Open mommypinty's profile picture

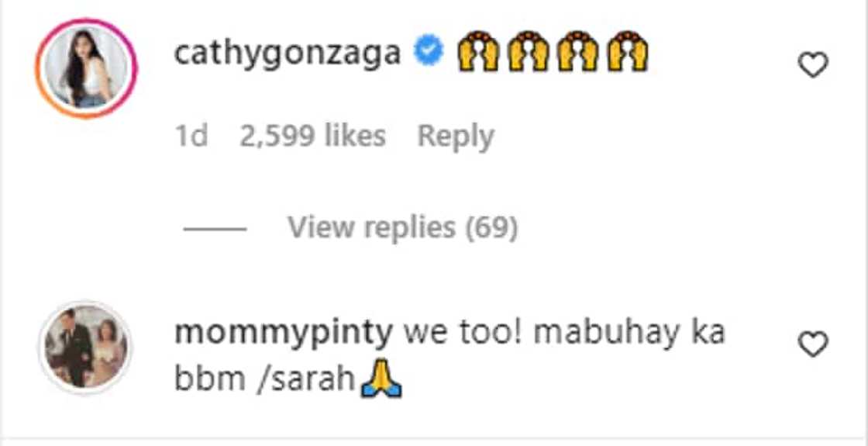click(x=86, y=345)
